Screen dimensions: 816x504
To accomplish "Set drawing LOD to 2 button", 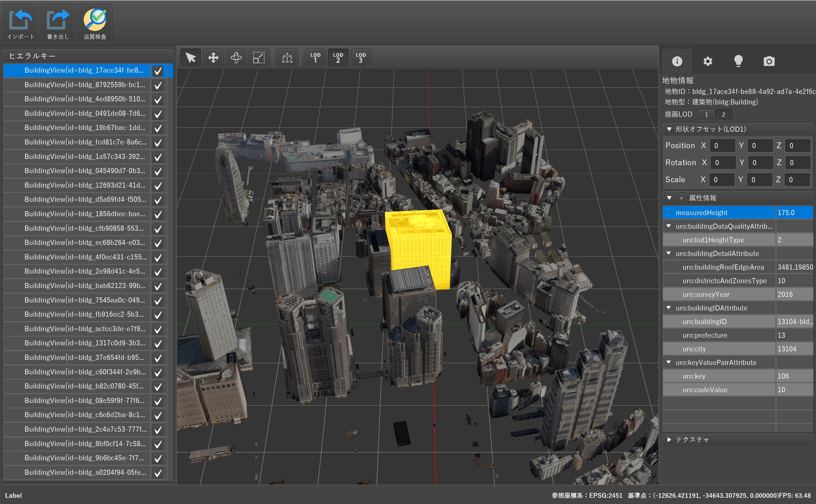I will (x=723, y=114).
